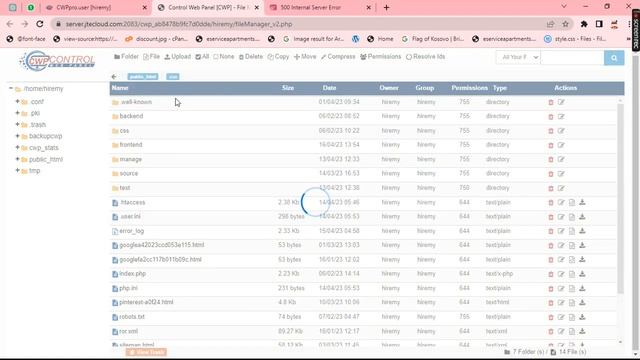Deselect everything with the None toggle

pos(224,57)
